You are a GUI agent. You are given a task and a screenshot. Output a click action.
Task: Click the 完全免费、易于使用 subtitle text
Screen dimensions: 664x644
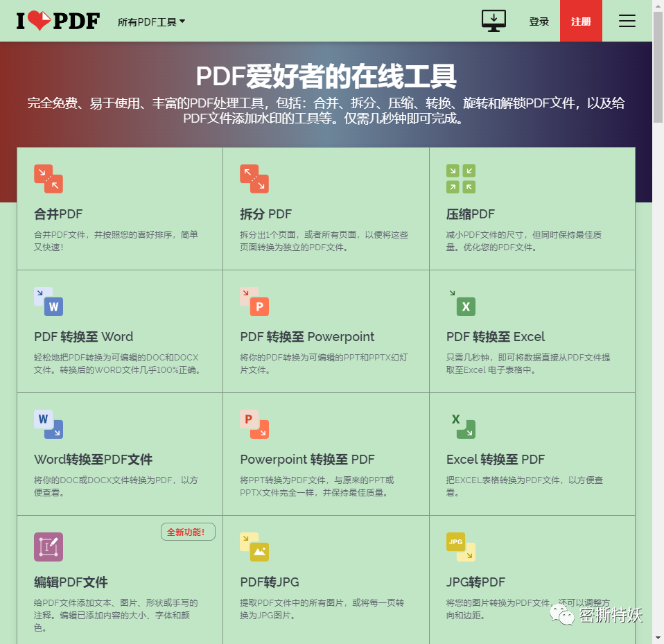click(326, 110)
